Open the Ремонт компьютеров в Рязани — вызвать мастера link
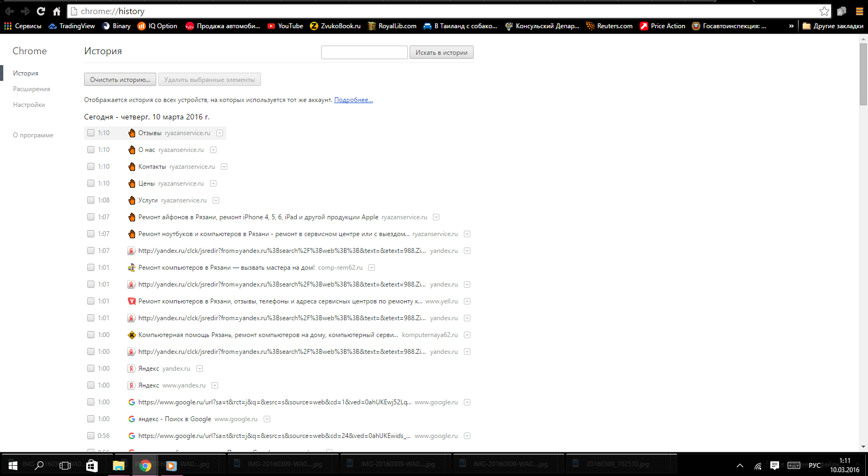Screen dimensions: 868x476 point(226,268)
